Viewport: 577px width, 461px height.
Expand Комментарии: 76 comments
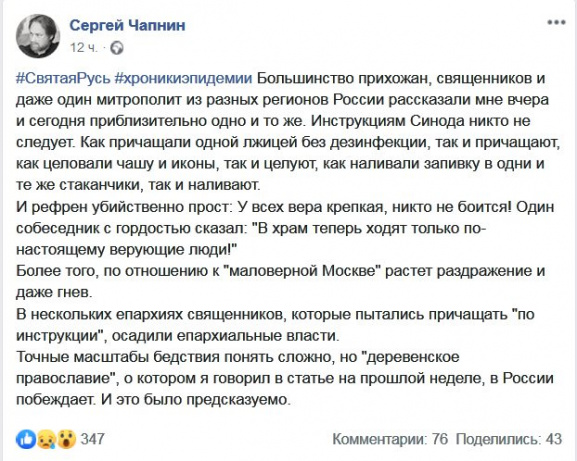tap(390, 439)
